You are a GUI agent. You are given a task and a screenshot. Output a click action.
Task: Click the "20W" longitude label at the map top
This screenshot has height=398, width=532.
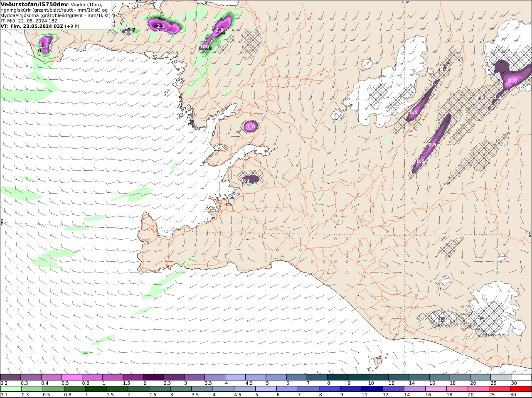(x=405, y=2)
